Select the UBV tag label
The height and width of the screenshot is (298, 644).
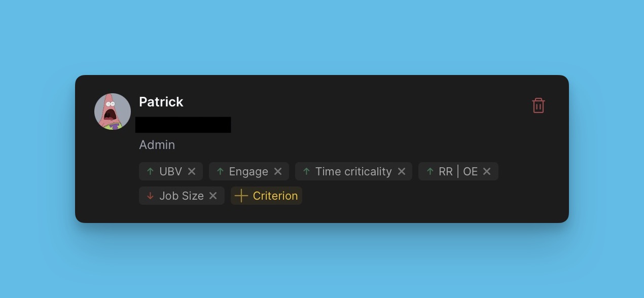pos(170,171)
